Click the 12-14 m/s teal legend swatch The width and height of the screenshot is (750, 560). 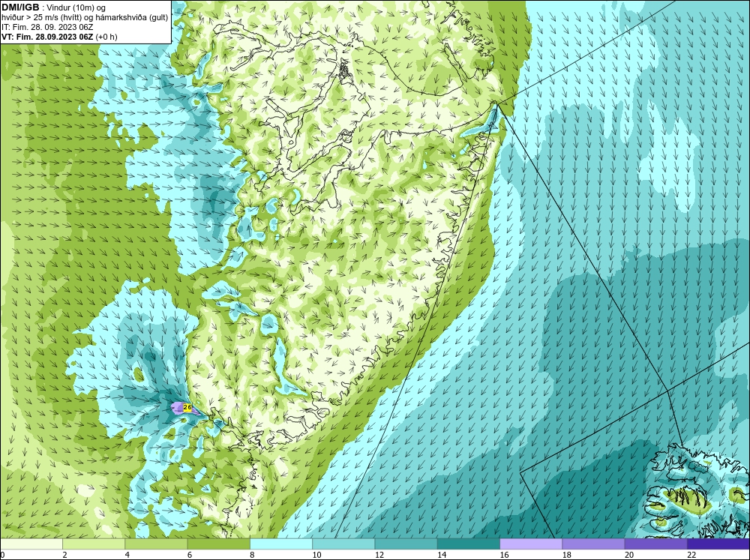[x=406, y=544]
